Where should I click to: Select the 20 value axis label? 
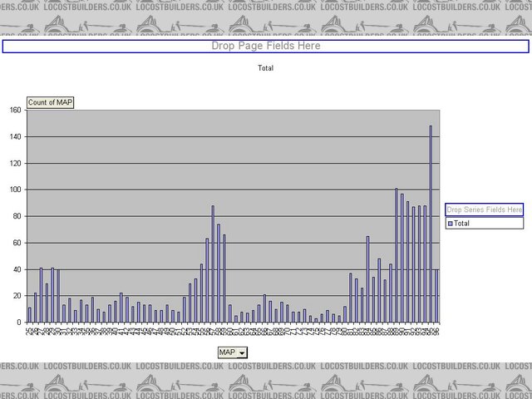pyautogui.click(x=17, y=296)
